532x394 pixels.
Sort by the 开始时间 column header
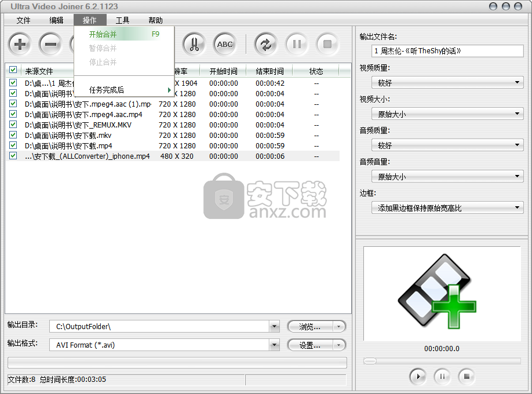(x=223, y=71)
